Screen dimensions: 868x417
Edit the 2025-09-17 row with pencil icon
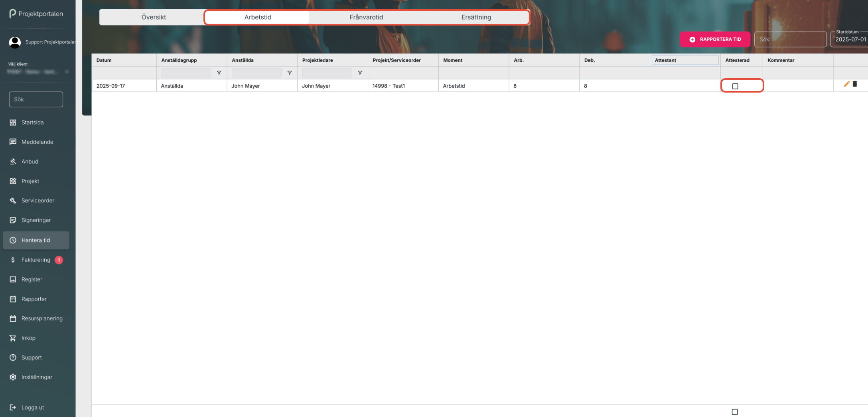pos(846,84)
